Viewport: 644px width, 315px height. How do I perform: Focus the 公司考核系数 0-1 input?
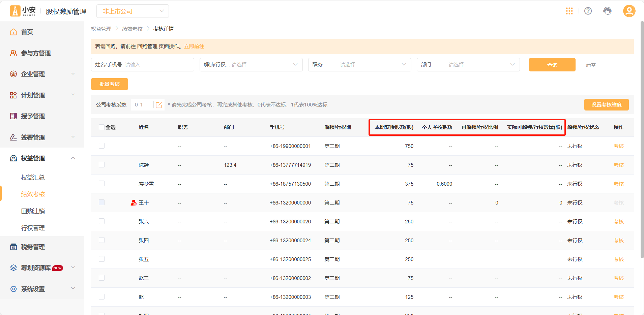point(142,105)
